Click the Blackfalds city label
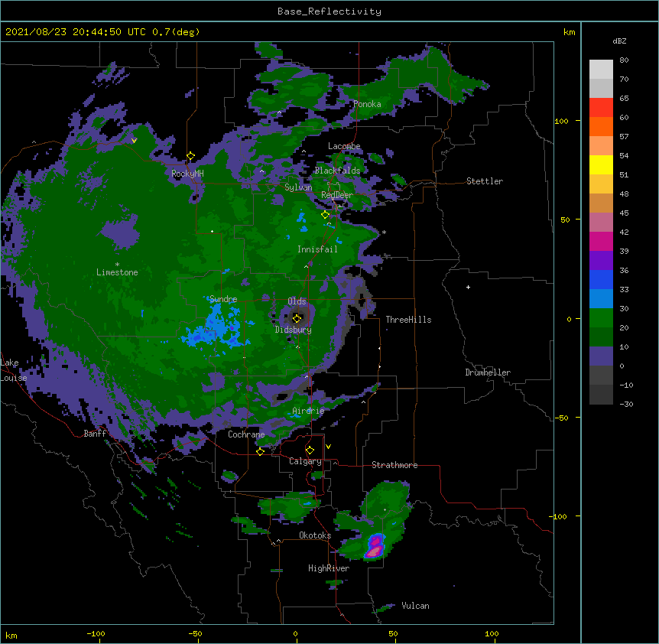 click(337, 171)
